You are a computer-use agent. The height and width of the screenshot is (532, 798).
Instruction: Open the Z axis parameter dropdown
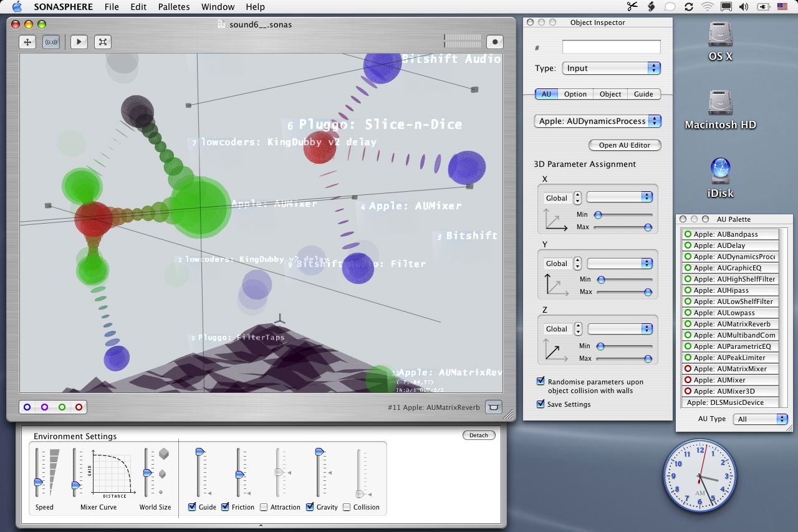tap(619, 328)
